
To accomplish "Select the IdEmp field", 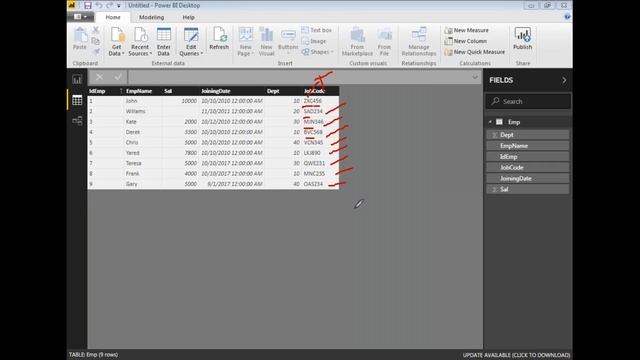I will [x=527, y=157].
